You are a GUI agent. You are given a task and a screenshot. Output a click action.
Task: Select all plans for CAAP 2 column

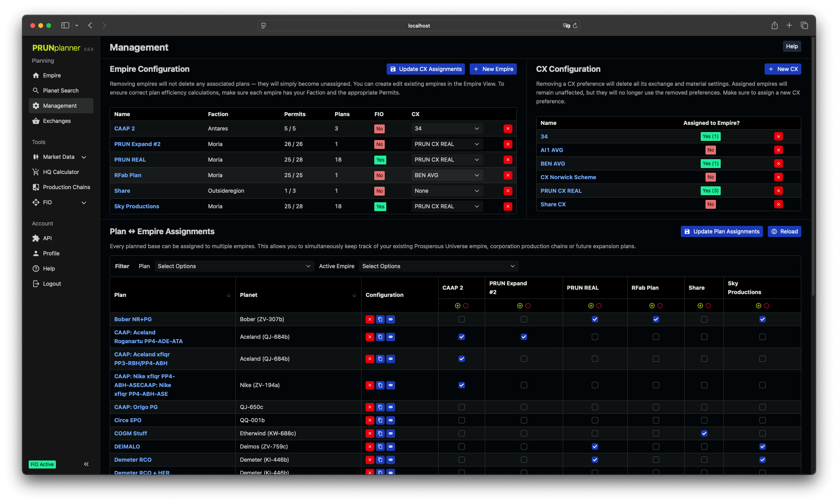click(457, 306)
